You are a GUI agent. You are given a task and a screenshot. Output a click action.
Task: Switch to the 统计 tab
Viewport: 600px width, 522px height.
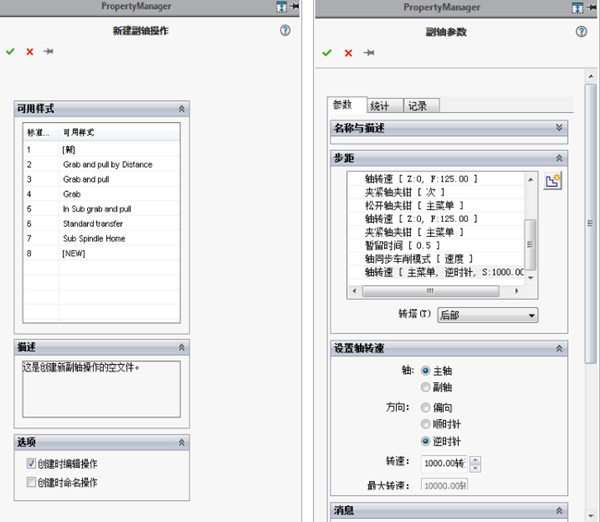[382, 105]
